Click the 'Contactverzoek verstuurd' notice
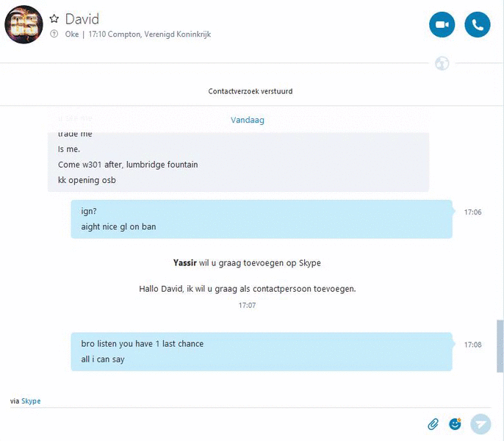Viewport: 504px width, 441px height. [x=251, y=91]
